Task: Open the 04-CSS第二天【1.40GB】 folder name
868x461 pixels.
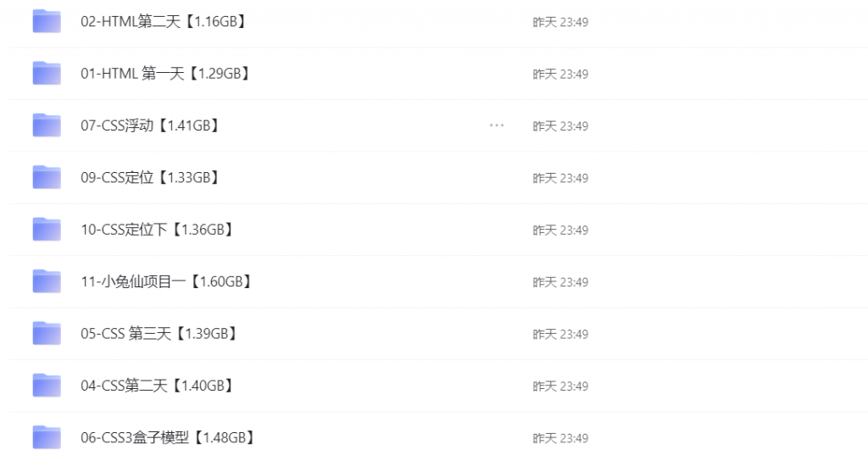Action: point(158,386)
